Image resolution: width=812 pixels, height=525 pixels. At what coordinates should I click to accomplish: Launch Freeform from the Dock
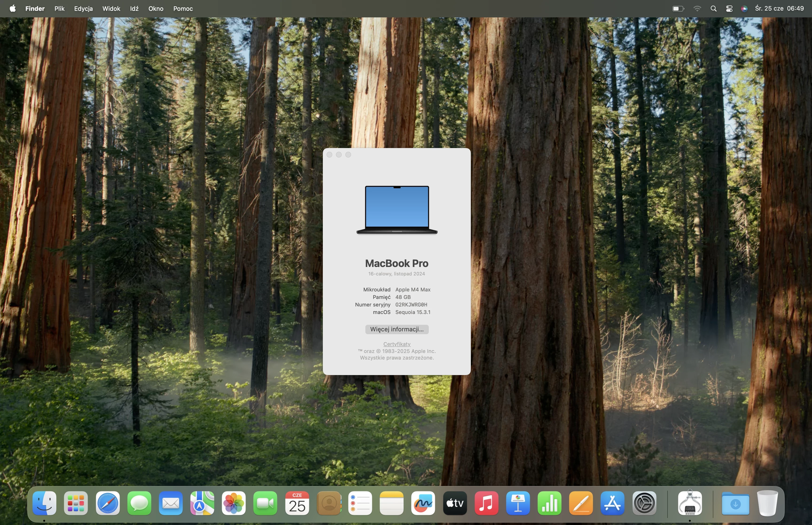pyautogui.click(x=423, y=503)
